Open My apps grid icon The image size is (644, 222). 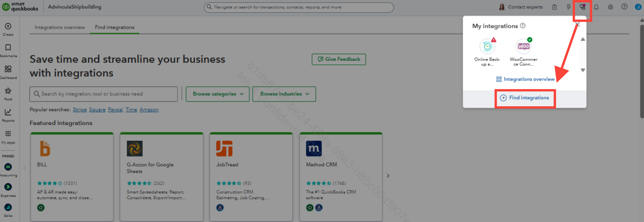(x=8, y=134)
